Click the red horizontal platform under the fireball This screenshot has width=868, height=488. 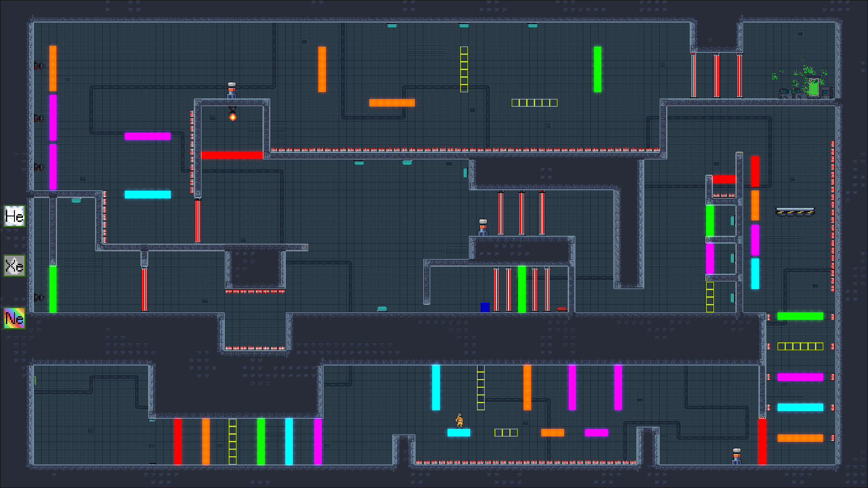[x=232, y=155]
